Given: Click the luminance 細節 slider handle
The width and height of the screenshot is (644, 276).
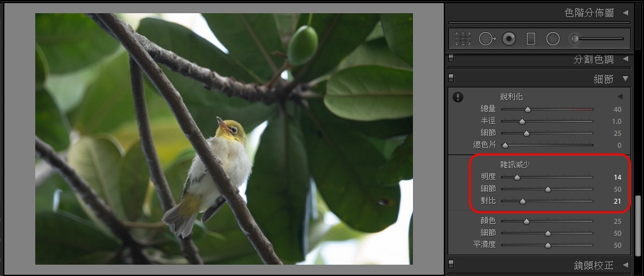Looking at the screenshot, I should point(548,189).
